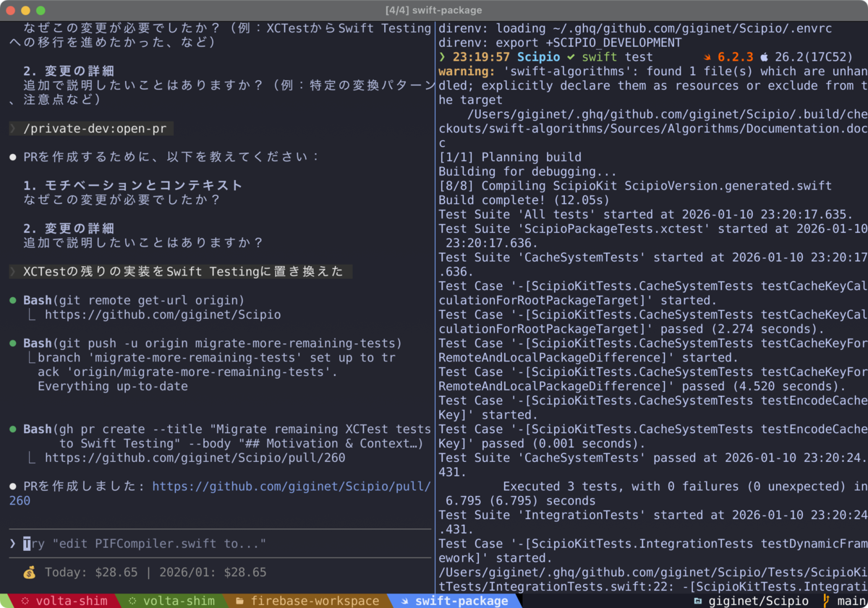Click the green bullet beside Bash(gh pr create
Screen dimensions: 868x608
[13, 429]
